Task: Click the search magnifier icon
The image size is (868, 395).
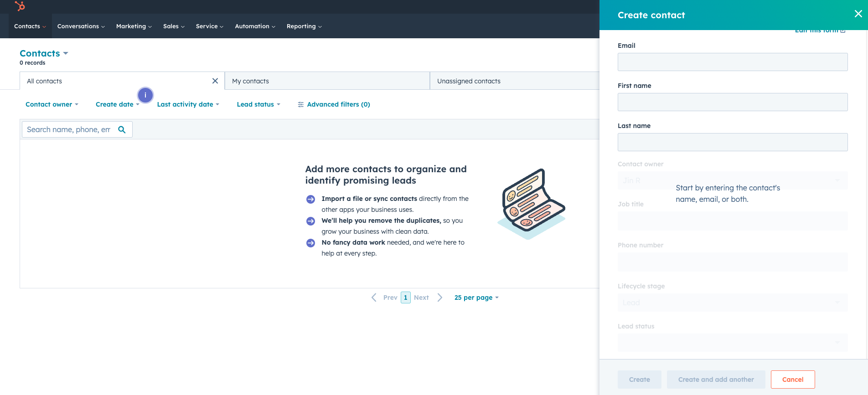Action: point(122,129)
